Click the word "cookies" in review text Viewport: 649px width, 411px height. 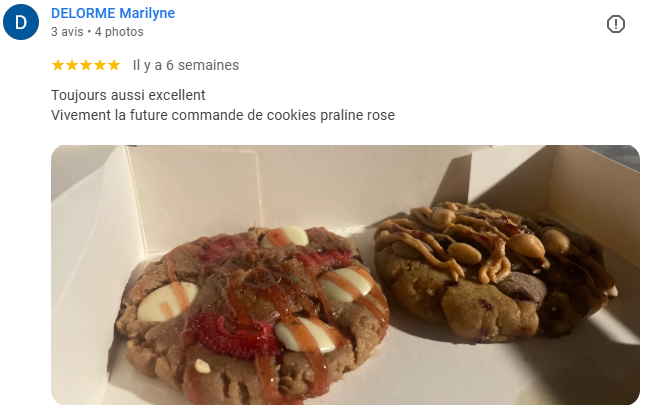coord(291,115)
